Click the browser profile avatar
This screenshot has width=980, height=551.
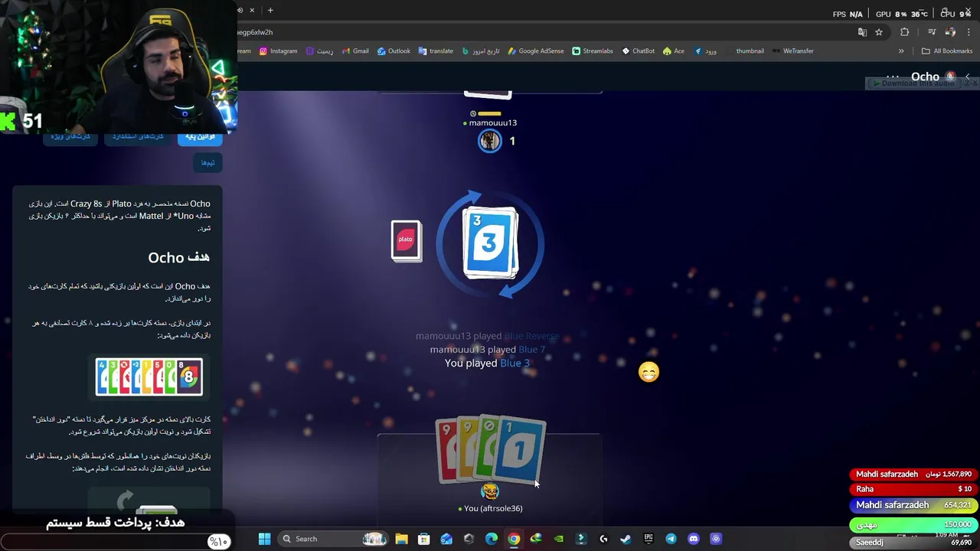951,32
